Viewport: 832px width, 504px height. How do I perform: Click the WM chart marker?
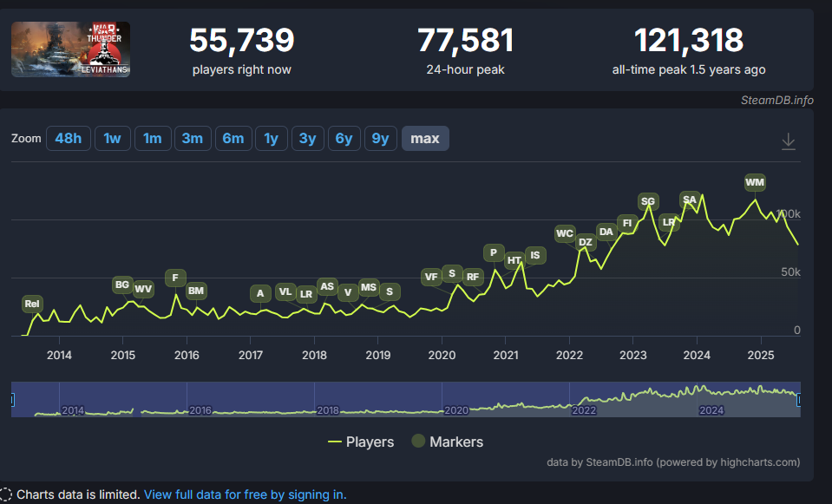point(755,182)
